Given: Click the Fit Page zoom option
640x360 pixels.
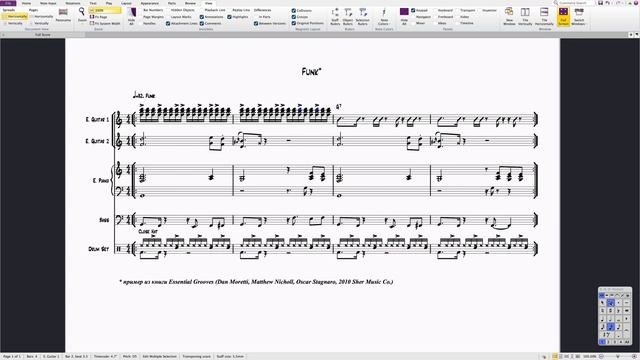Looking at the screenshot, I should [x=98, y=17].
